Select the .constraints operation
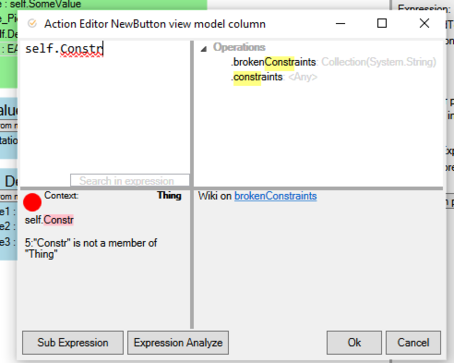Screen dimensions: 454x363 point(257,77)
